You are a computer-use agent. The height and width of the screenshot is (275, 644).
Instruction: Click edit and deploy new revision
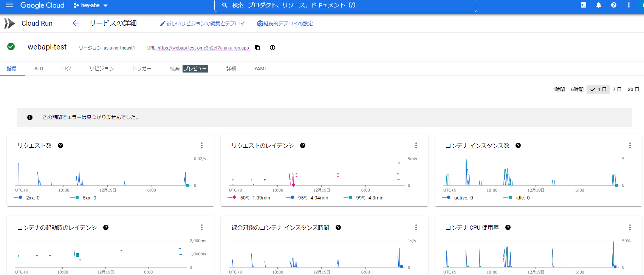tap(202, 23)
